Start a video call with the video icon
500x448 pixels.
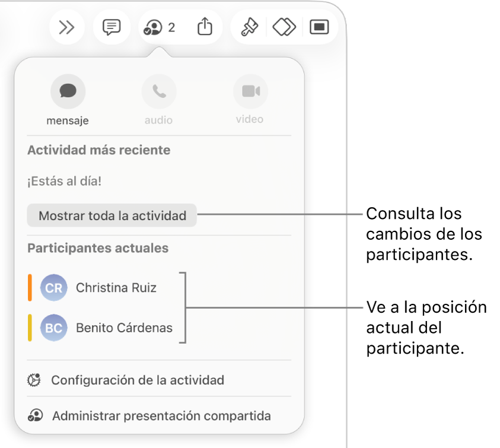(x=250, y=91)
